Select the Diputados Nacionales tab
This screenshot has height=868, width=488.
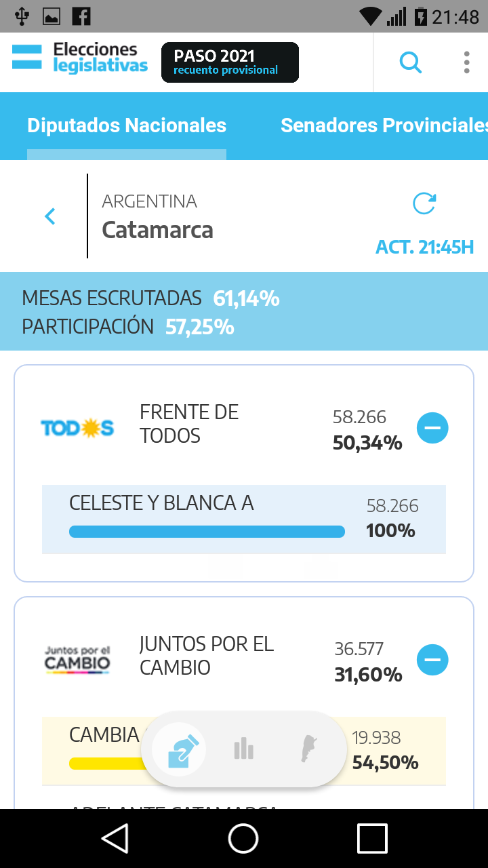127,125
